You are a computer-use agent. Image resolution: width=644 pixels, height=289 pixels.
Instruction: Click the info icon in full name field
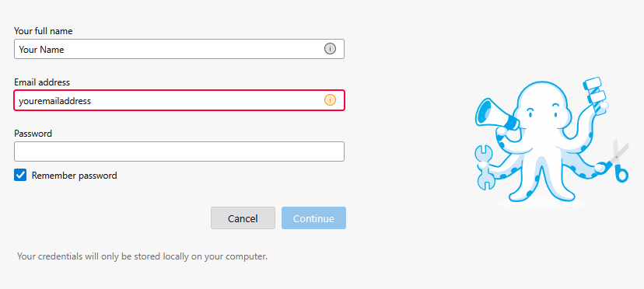[x=330, y=49]
